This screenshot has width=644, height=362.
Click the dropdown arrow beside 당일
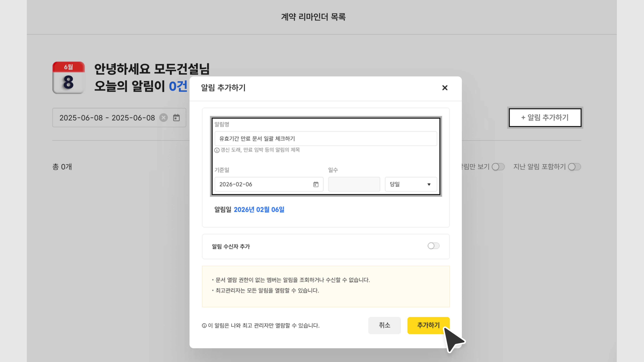429,185
